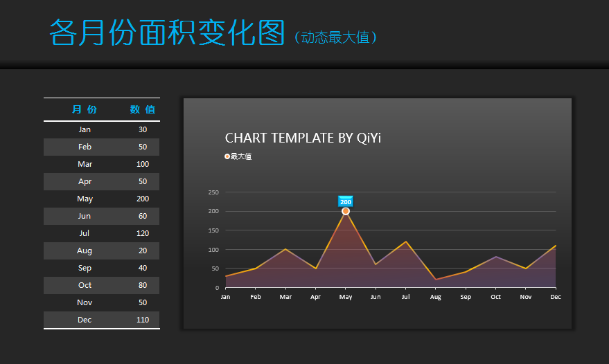
Task: Select the 数值 table header
Action: 143,109
